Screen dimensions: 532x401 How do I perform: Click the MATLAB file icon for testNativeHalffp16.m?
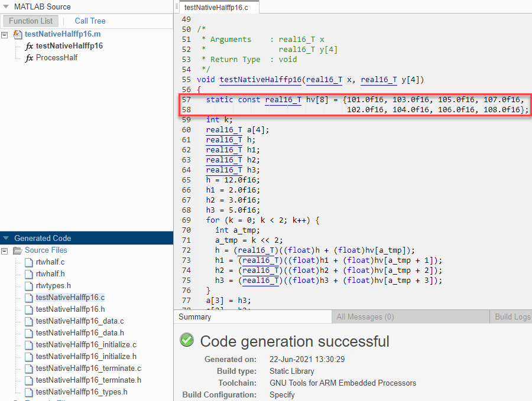click(x=17, y=34)
